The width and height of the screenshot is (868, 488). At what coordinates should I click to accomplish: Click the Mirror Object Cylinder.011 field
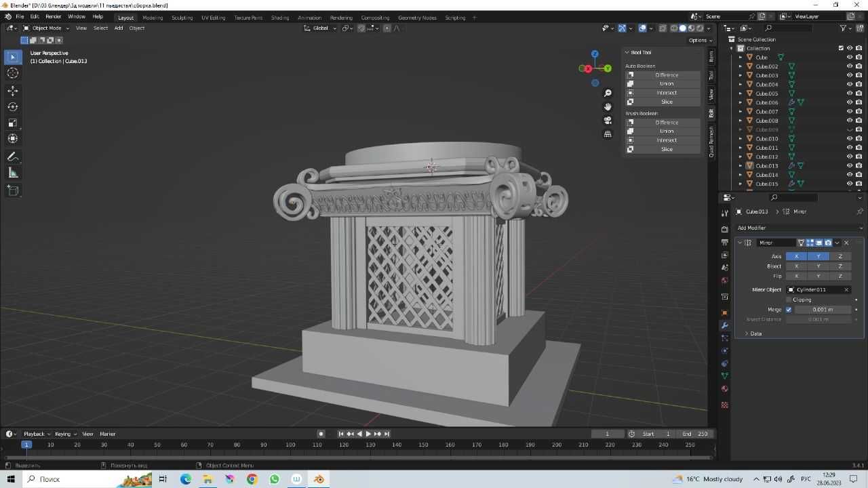point(818,289)
